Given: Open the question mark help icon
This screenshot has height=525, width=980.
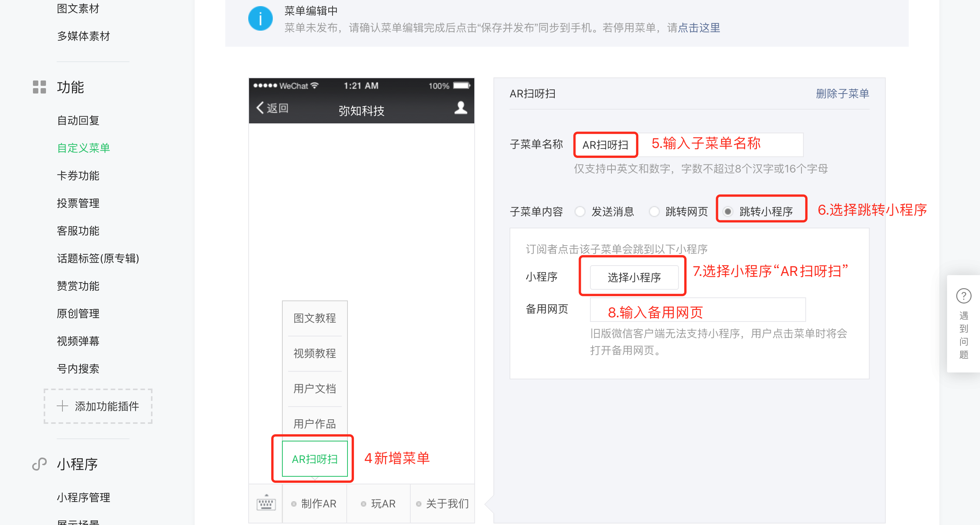Looking at the screenshot, I should coord(964,295).
